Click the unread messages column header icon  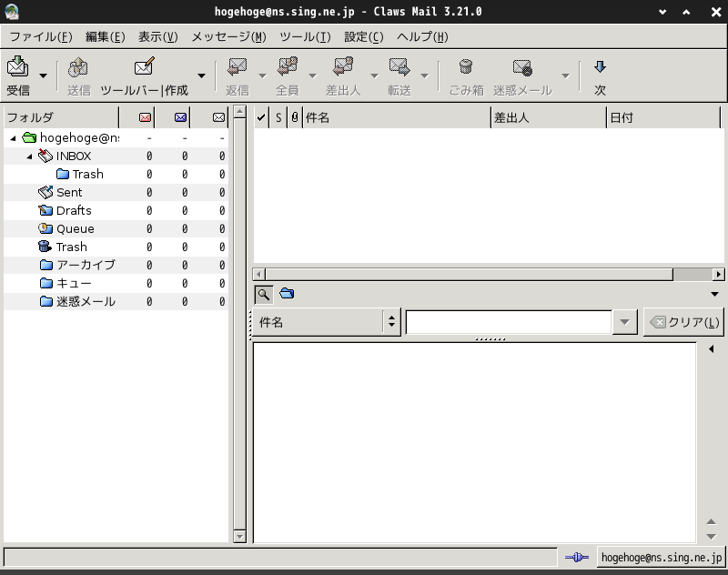(x=180, y=117)
